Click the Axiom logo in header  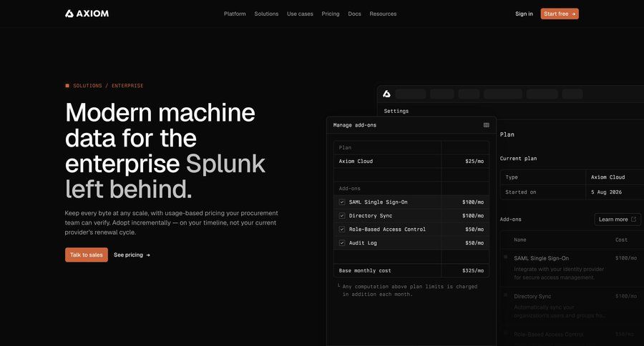(87, 14)
